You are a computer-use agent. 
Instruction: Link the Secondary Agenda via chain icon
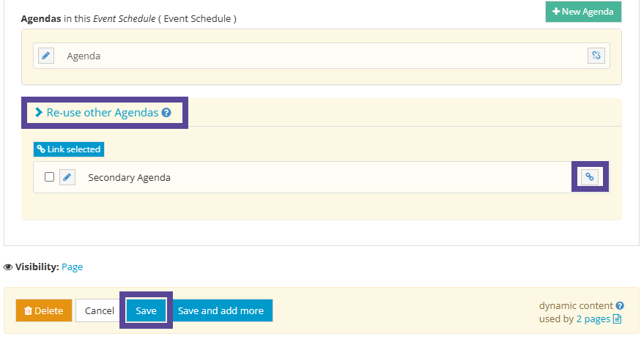click(x=590, y=176)
